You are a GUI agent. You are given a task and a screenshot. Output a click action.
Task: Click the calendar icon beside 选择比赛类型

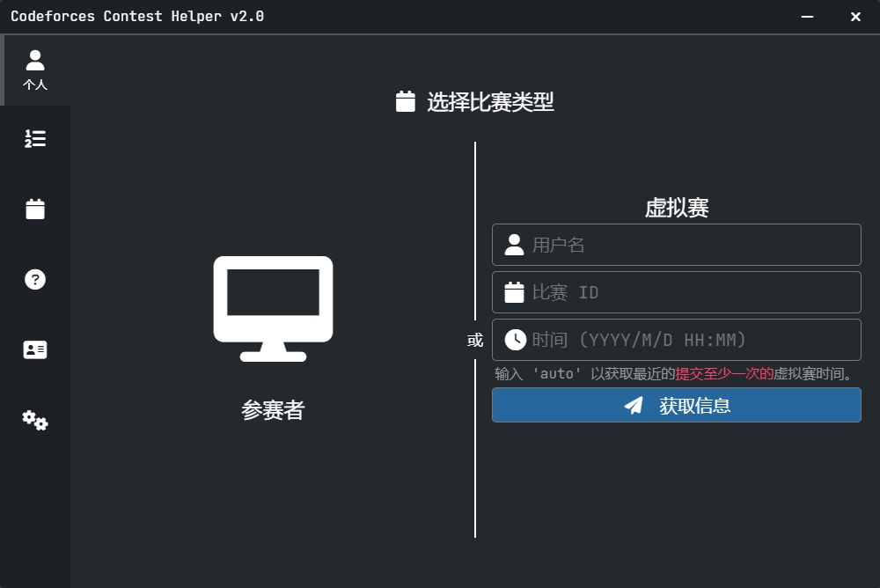(x=405, y=102)
